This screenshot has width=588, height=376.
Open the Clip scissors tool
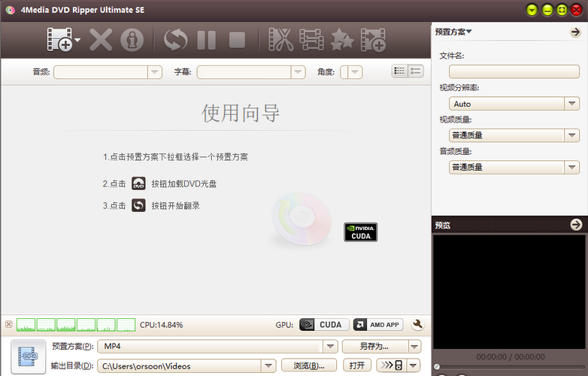[x=281, y=40]
